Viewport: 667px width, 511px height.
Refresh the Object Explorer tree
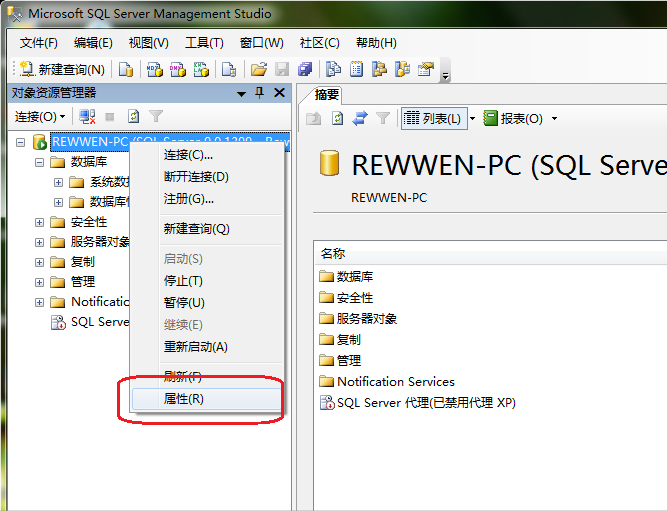click(134, 117)
